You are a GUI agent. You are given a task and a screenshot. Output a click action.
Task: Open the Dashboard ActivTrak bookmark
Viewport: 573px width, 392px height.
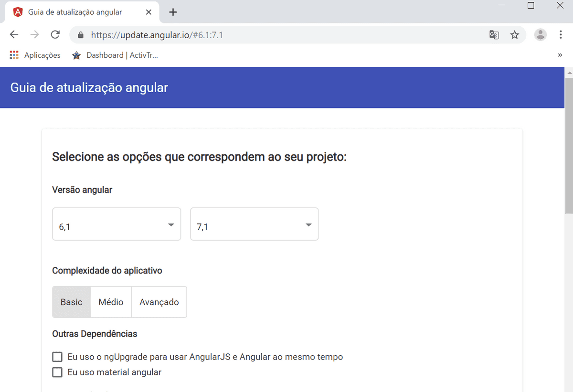pyautogui.click(x=115, y=55)
